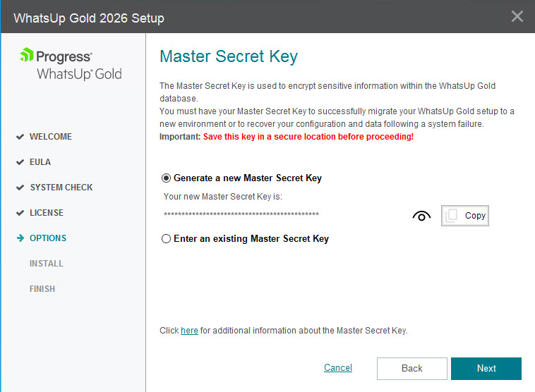Close the WhatsUp Gold Setup window

517,16
